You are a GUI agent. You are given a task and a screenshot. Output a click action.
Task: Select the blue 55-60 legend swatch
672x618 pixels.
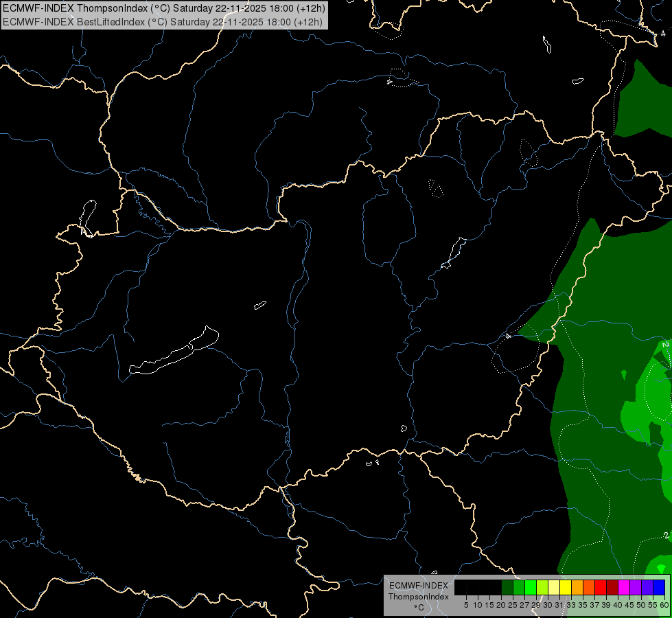(659, 587)
